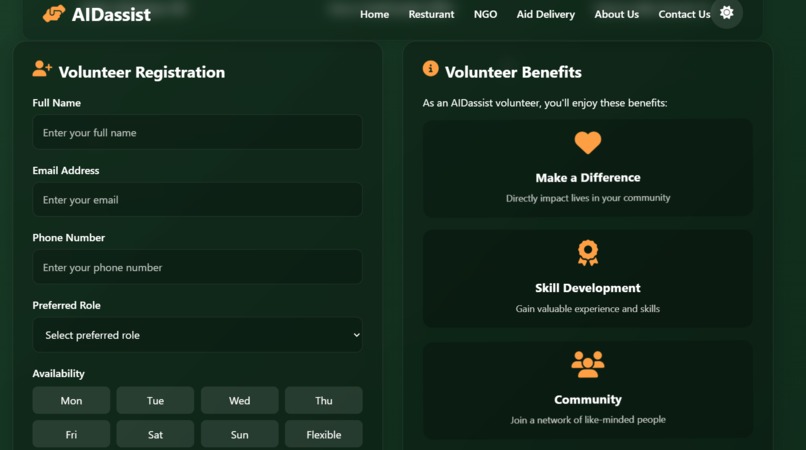Click 'Join a network of like-minded people' text
Screen dimensions: 806x450
point(588,420)
